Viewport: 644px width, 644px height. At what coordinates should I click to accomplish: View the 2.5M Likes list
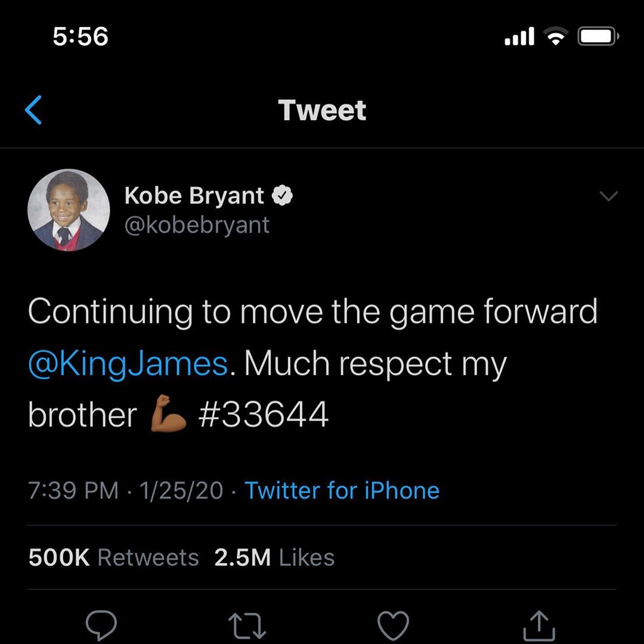click(274, 558)
